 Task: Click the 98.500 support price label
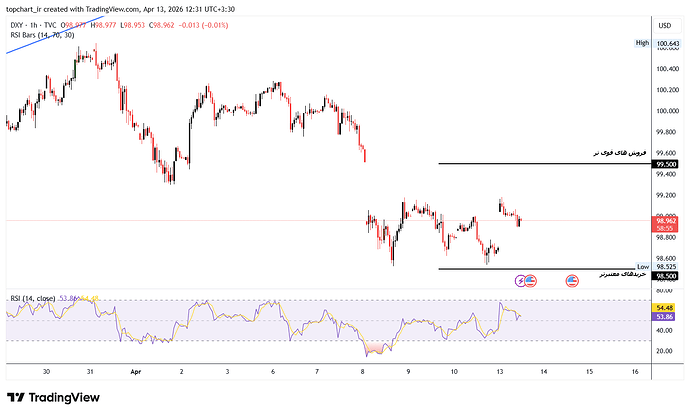tap(666, 276)
